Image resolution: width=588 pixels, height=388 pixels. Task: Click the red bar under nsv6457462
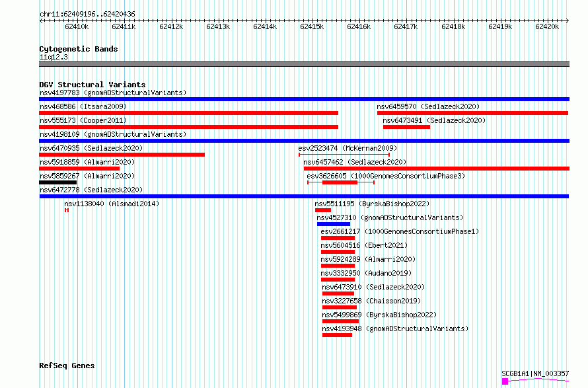[x=437, y=169]
